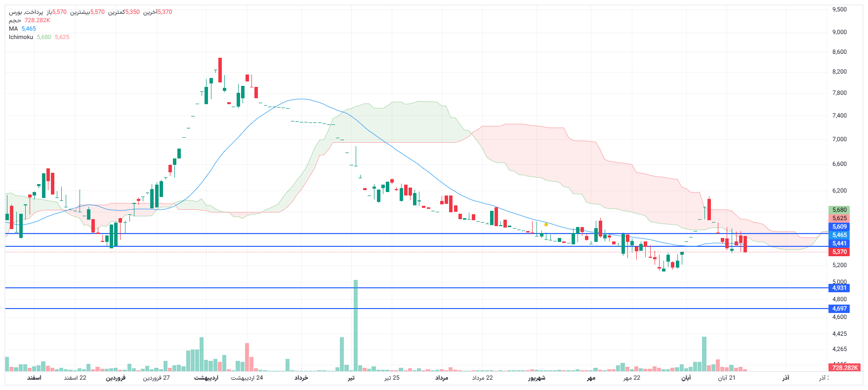Click the blue 5,441 price tag
The image size is (868, 390).
point(839,243)
